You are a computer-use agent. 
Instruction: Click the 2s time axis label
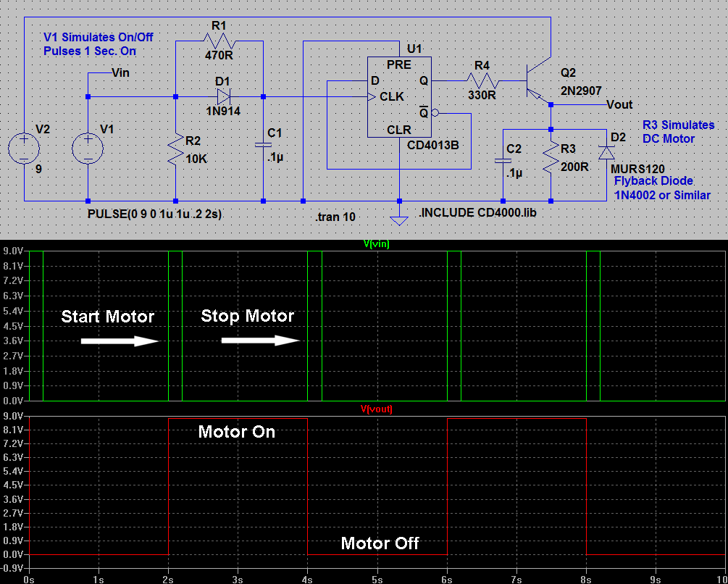pos(168,580)
